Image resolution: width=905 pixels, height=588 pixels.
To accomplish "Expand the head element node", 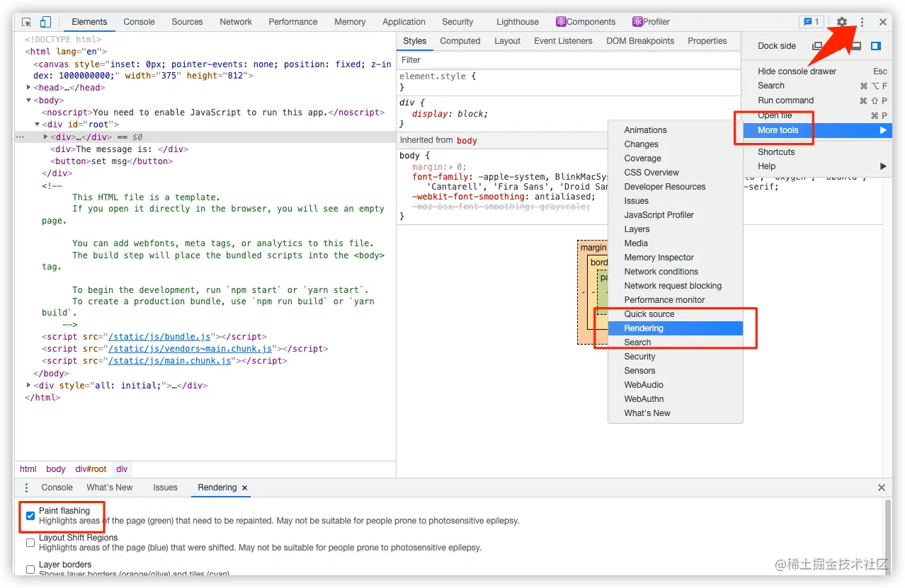I will (29, 88).
